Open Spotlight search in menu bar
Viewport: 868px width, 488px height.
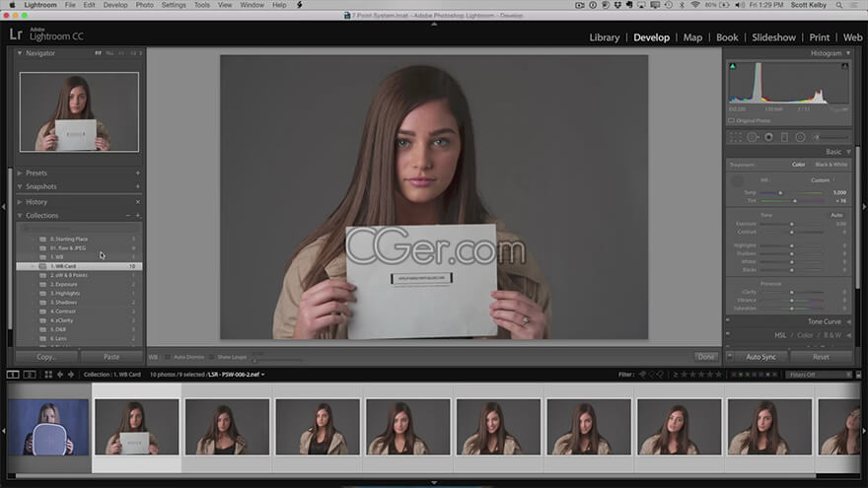point(839,5)
